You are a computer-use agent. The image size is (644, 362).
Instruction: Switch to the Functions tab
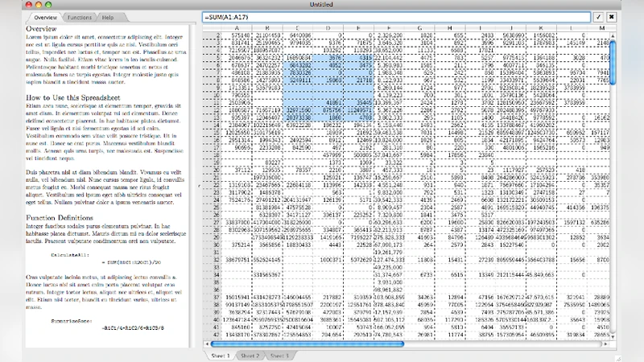[79, 17]
